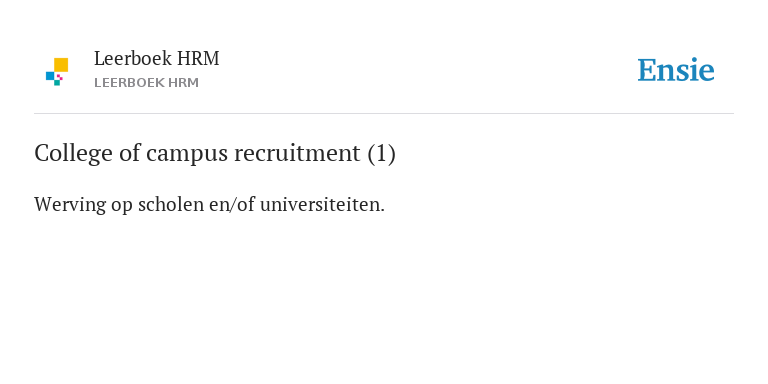Click the letter E of the Ensie logo
Image resolution: width=768 pixels, height=384 pixels.
[x=647, y=70]
